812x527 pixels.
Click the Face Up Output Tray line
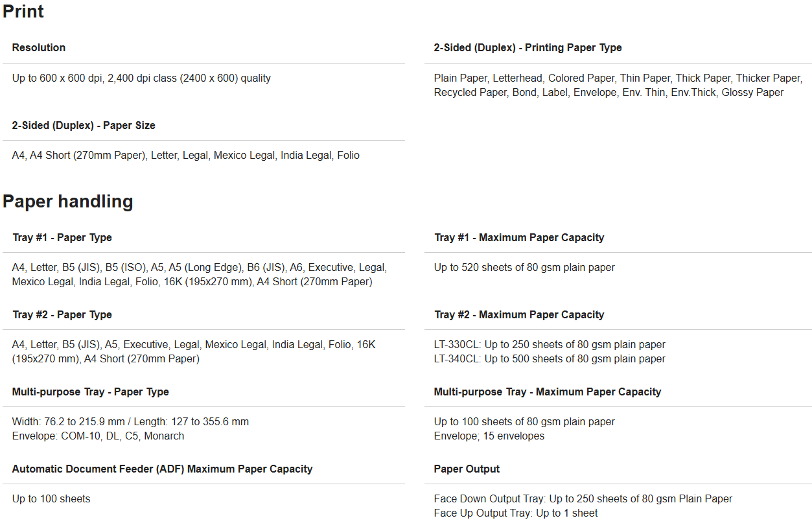point(516,513)
